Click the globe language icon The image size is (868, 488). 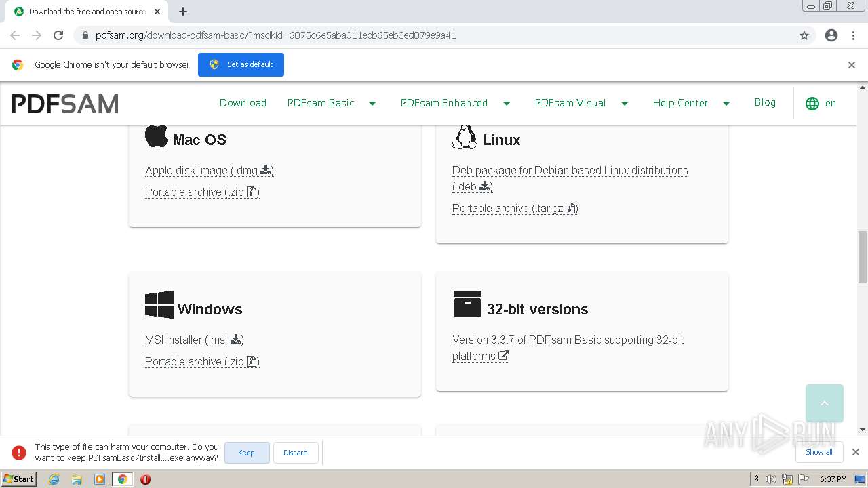pyautogui.click(x=812, y=104)
